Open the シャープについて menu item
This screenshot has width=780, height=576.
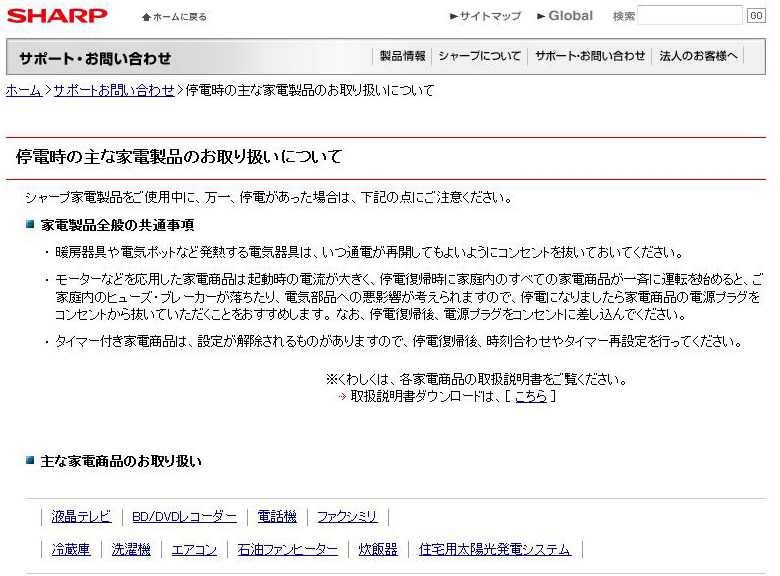(x=480, y=56)
